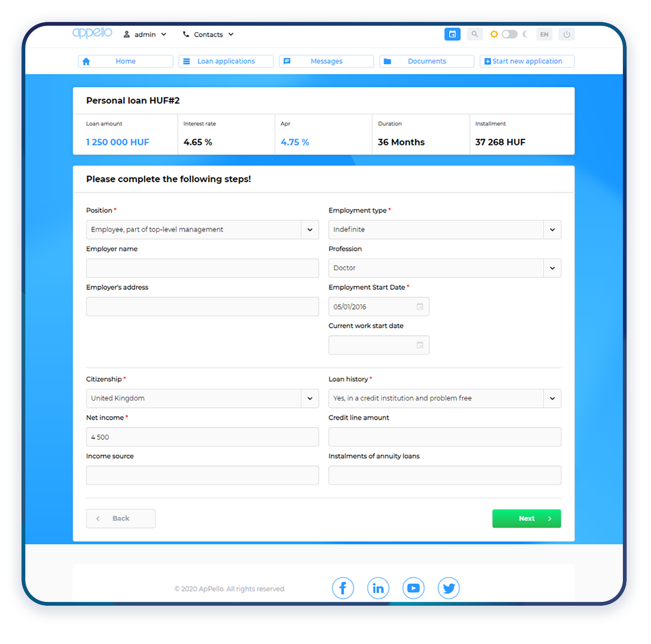Open the Twitter social icon
Image resolution: width=651 pixels, height=644 pixels.
448,588
